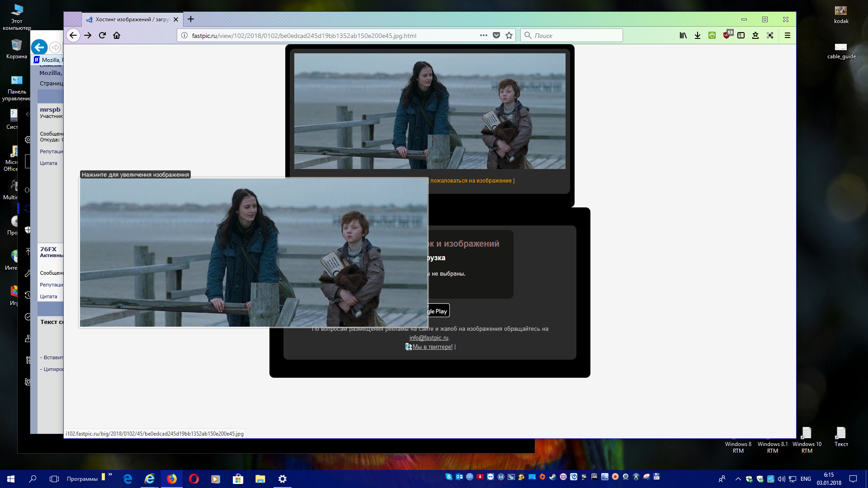Open Windows Start menu

pos(11,479)
